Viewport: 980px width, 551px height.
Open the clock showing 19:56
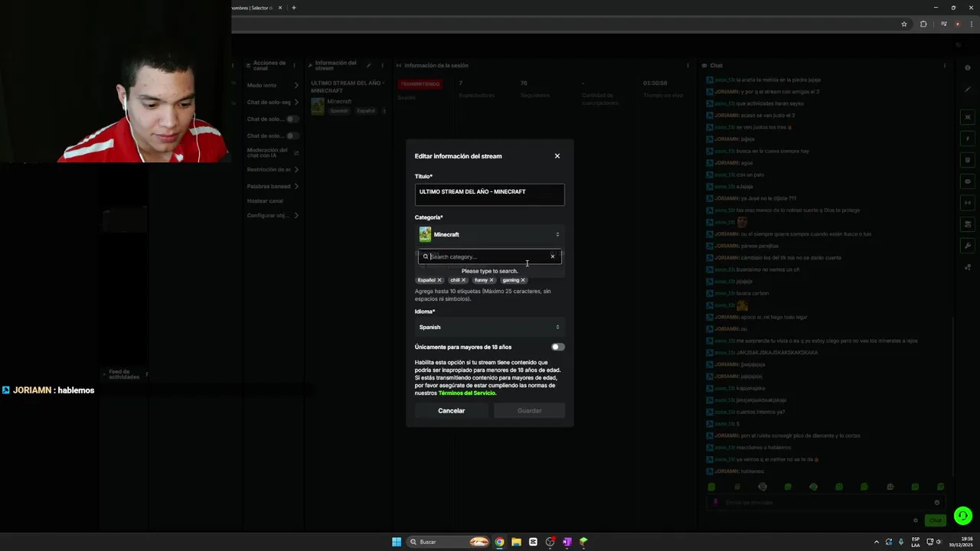960,542
